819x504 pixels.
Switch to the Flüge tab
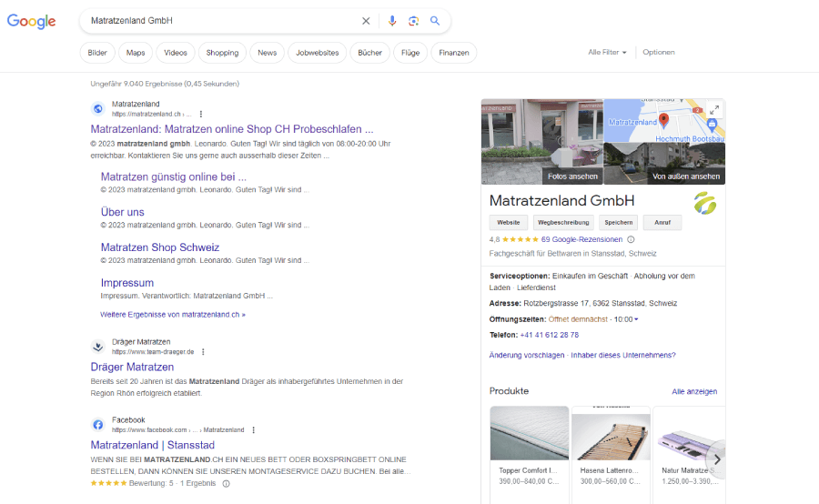410,53
